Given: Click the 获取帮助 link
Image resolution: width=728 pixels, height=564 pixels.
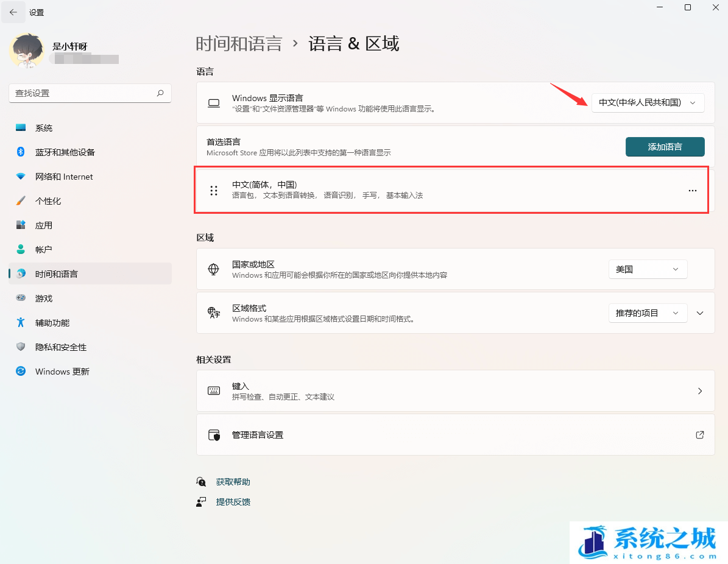Looking at the screenshot, I should pos(233,481).
